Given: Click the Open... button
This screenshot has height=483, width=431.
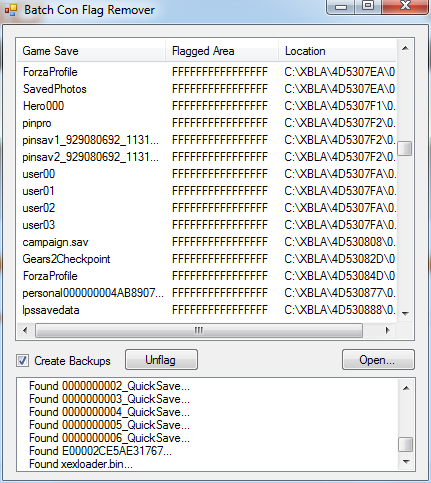Looking at the screenshot, I should point(378,360).
